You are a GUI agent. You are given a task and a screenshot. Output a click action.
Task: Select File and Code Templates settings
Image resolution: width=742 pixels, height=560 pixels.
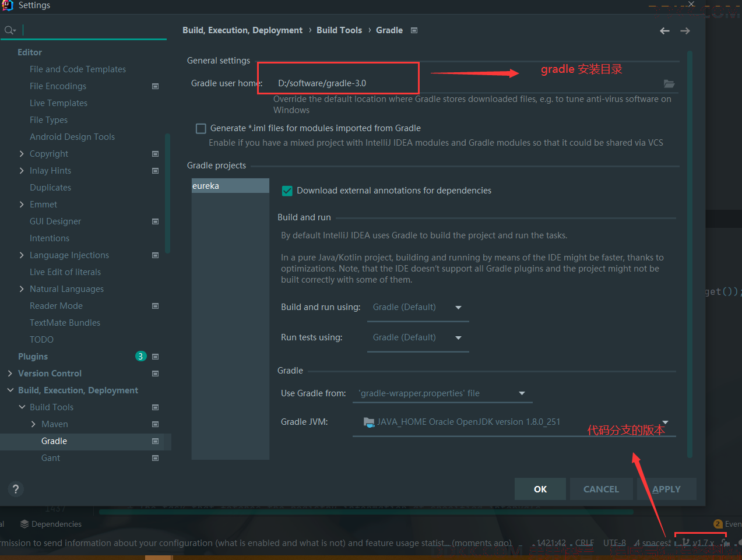tap(78, 69)
